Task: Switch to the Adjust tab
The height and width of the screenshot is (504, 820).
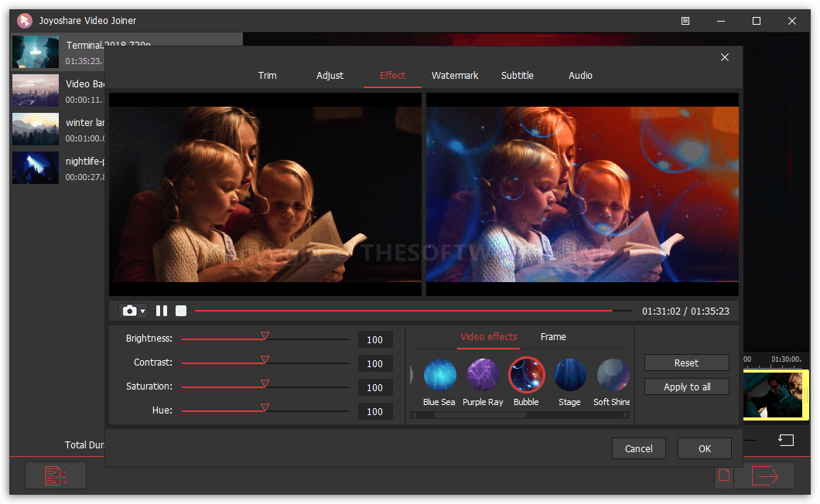Action: (330, 75)
